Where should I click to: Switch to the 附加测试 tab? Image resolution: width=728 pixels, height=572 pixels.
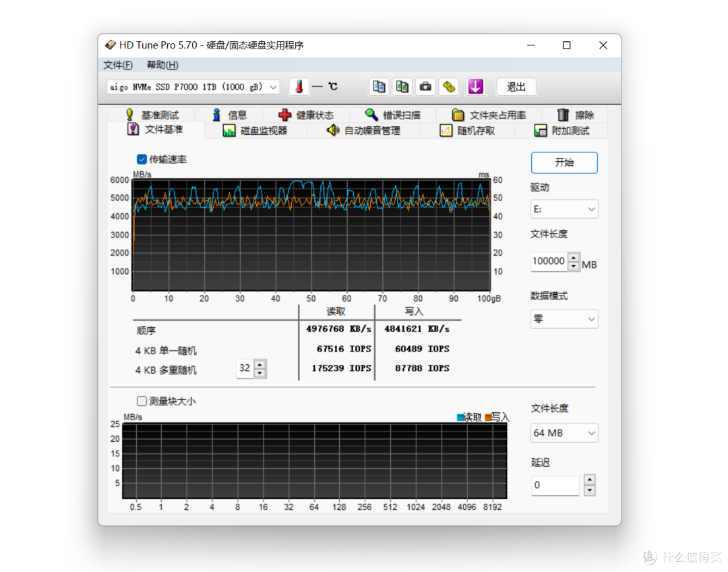click(x=562, y=131)
